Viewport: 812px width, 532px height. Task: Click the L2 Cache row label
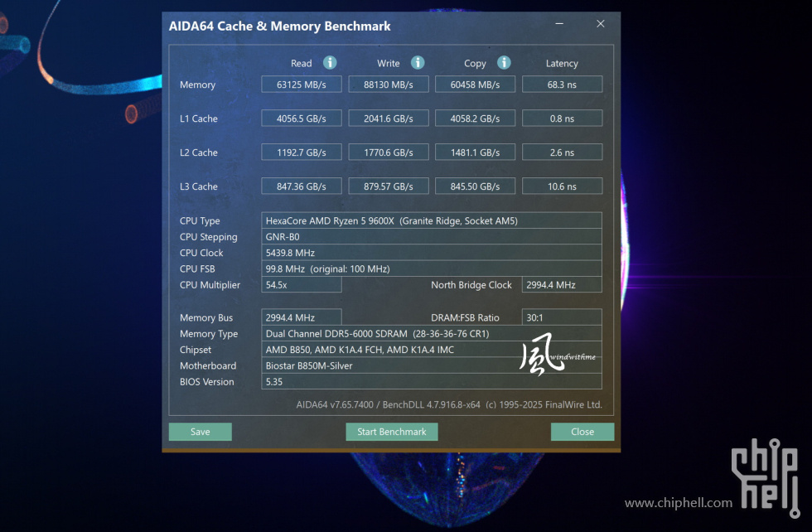[199, 152]
